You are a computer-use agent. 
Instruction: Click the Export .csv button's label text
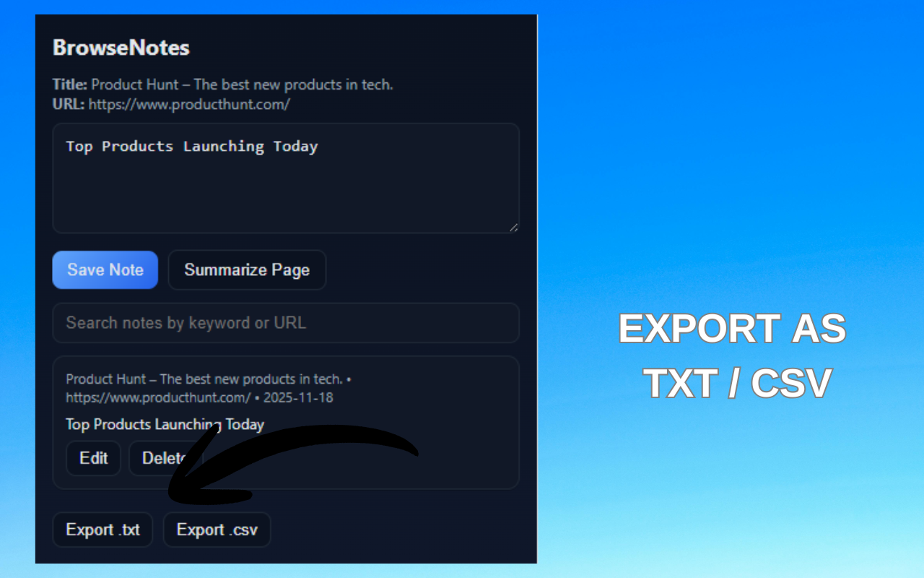click(217, 530)
